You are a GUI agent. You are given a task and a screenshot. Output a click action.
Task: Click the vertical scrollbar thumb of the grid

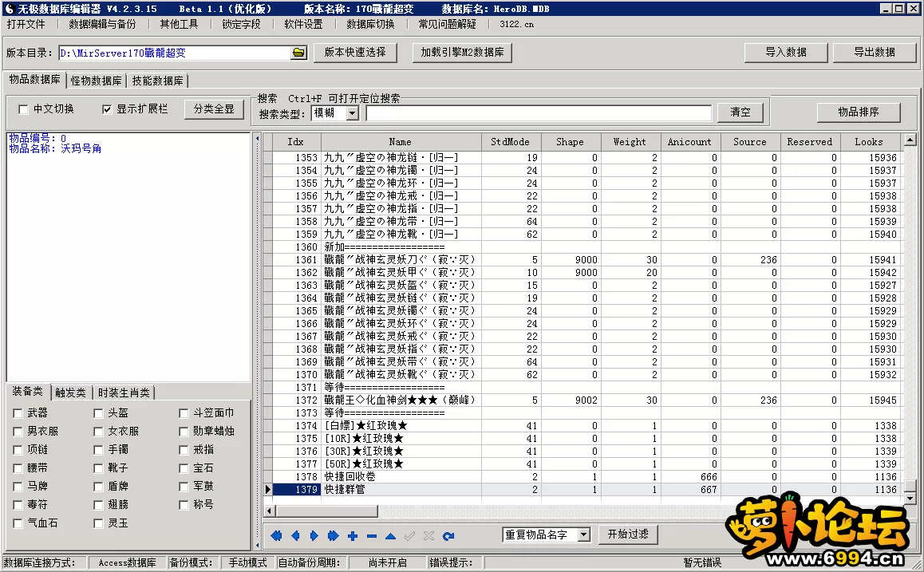pyautogui.click(x=910, y=486)
